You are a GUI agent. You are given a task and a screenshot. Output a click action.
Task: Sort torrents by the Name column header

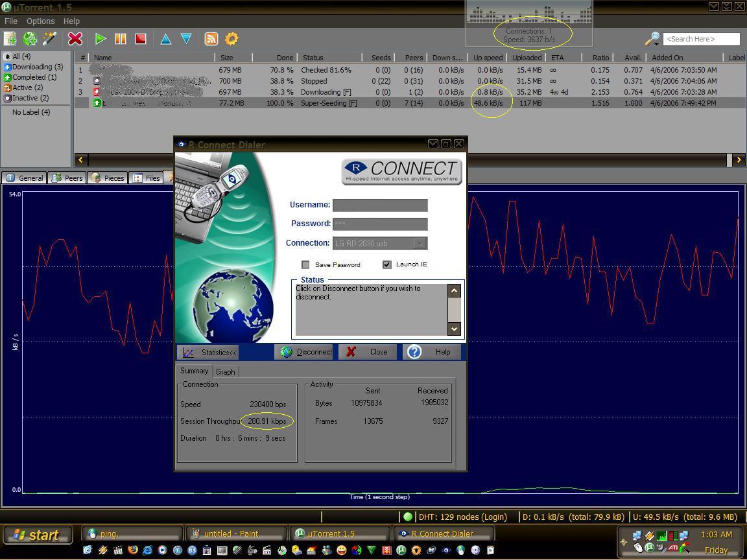pyautogui.click(x=152, y=58)
